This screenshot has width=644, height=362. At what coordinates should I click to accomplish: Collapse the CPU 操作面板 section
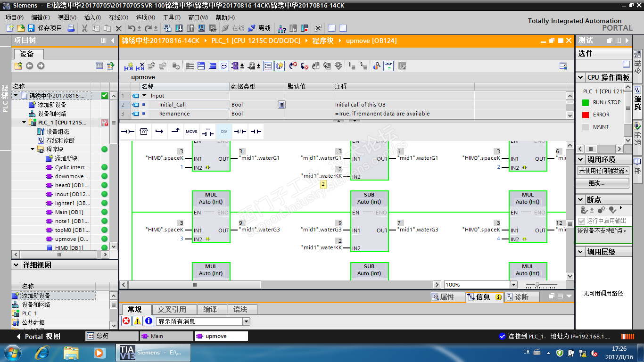click(581, 77)
